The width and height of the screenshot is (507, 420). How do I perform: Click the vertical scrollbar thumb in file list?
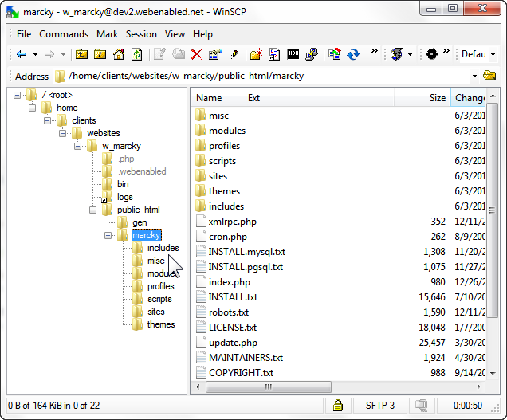493,210
